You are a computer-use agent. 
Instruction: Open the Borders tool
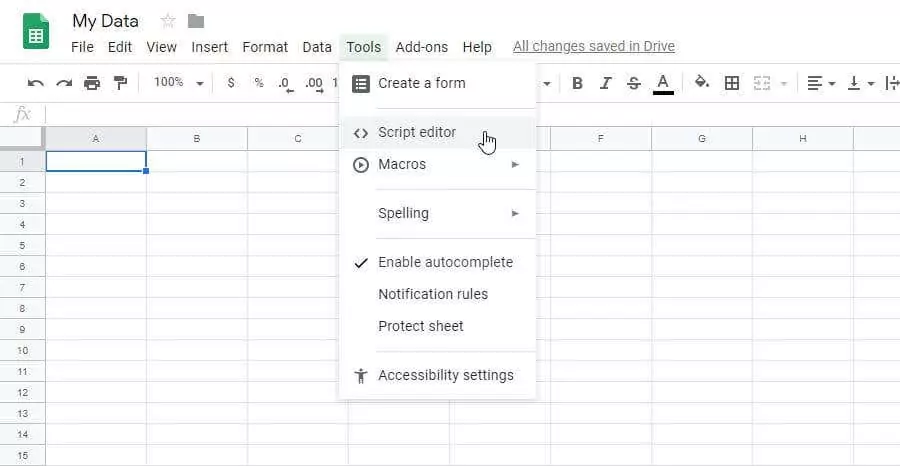[x=732, y=83]
